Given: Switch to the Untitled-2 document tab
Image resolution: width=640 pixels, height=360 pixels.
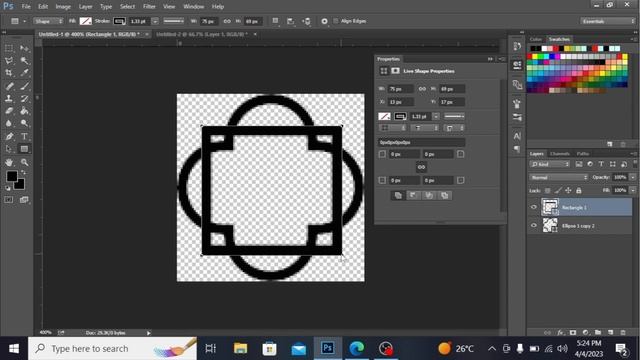Looking at the screenshot, I should [202, 34].
